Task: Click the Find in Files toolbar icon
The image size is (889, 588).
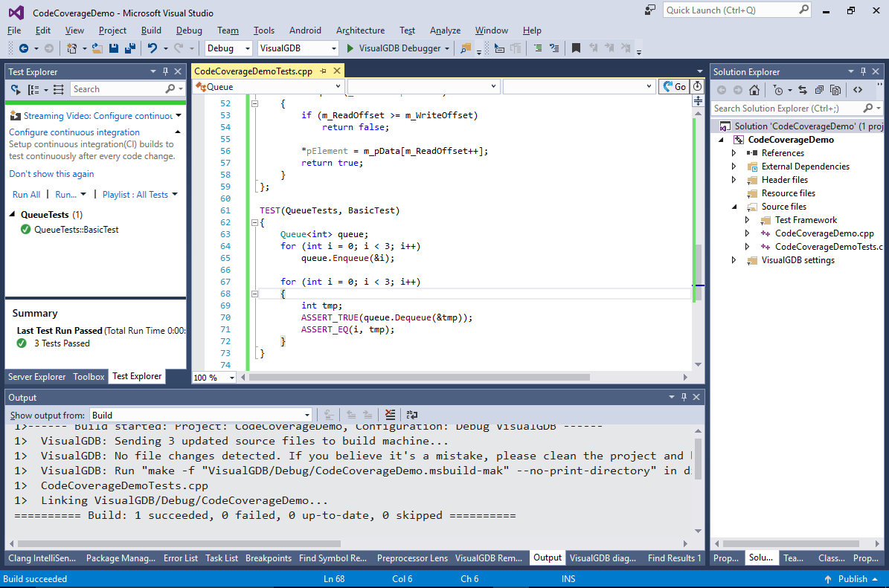Action: click(x=466, y=48)
